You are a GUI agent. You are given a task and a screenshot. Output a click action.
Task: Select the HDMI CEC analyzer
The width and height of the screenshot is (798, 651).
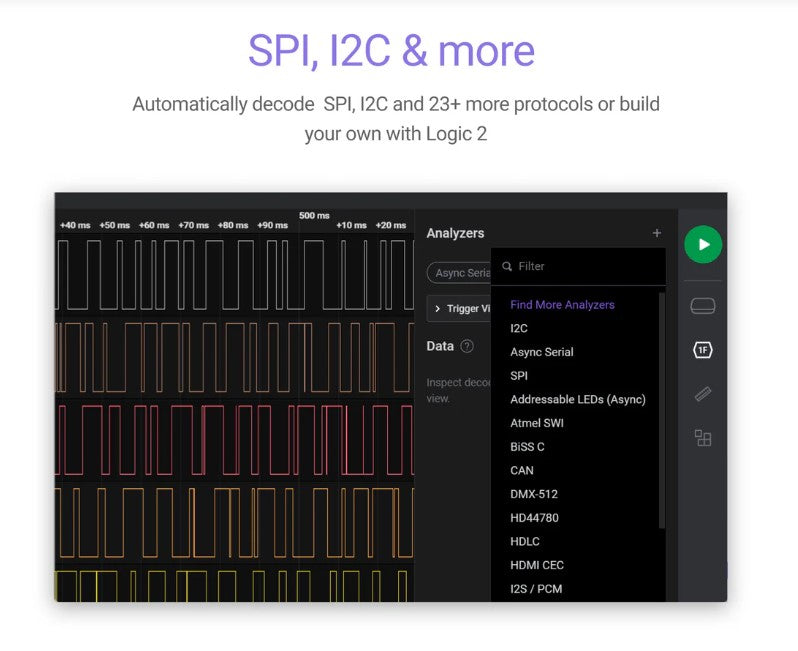click(537, 565)
